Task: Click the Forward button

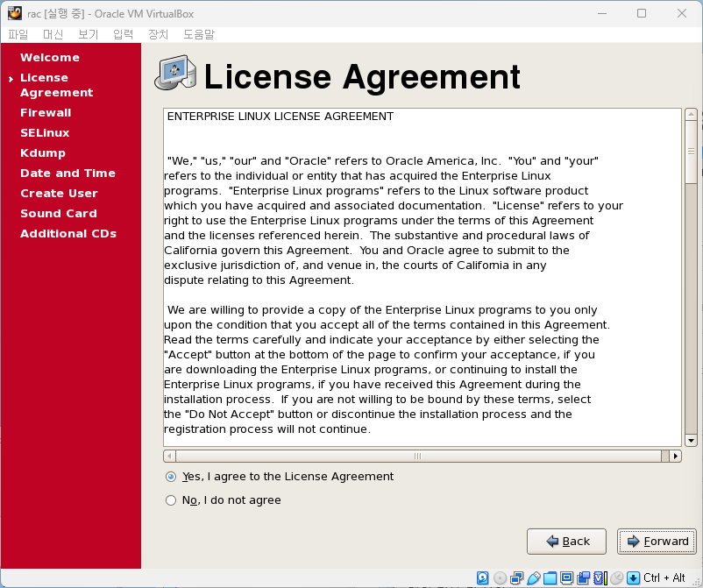Action: [x=657, y=542]
